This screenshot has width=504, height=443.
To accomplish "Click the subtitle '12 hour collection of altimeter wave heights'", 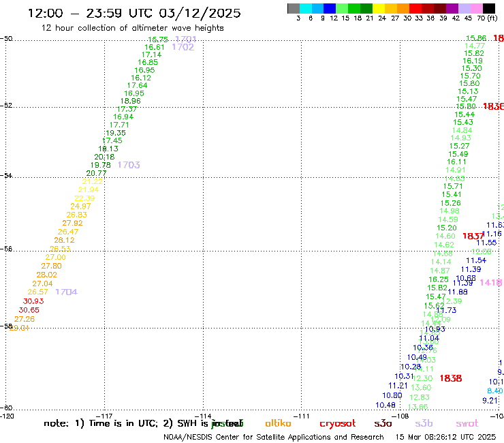I will point(132,28).
